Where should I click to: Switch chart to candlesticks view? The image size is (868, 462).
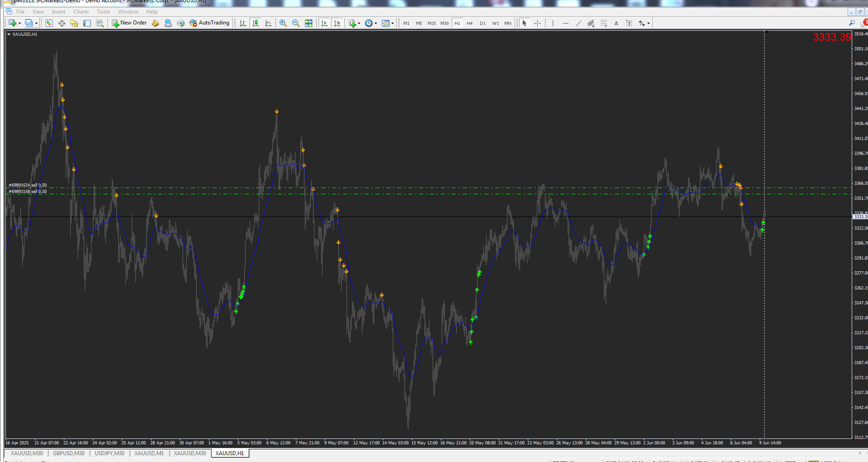(256, 23)
